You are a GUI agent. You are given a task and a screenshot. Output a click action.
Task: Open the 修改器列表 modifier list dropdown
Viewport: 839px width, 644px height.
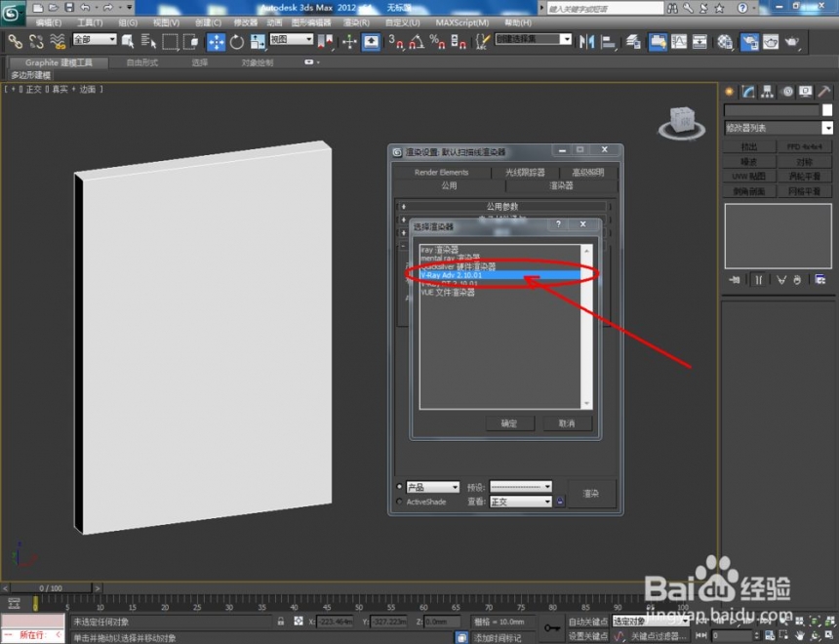pos(778,128)
